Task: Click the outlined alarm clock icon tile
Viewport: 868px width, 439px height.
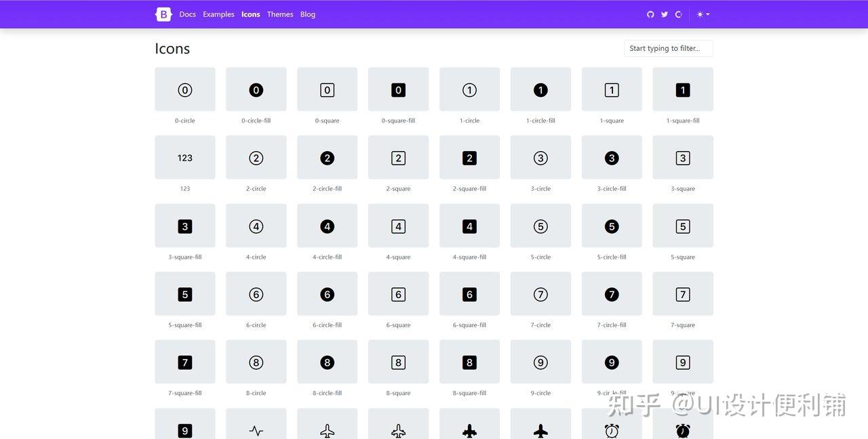Action: coord(612,424)
